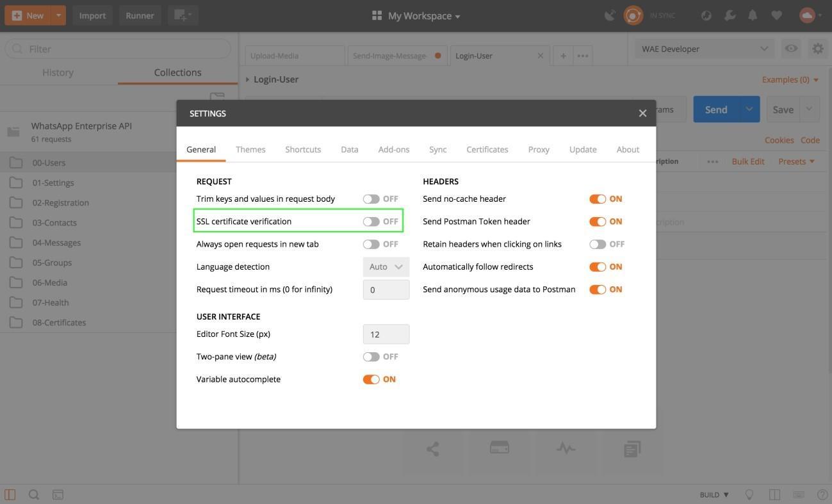The height and width of the screenshot is (504, 832).
Task: Open the Runner button
Action: tap(140, 15)
